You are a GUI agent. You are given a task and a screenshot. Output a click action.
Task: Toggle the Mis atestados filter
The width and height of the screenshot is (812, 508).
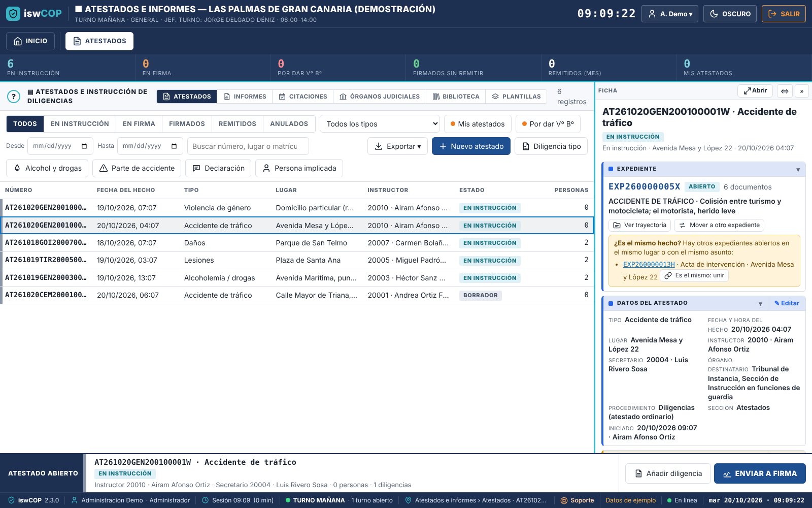pos(478,124)
